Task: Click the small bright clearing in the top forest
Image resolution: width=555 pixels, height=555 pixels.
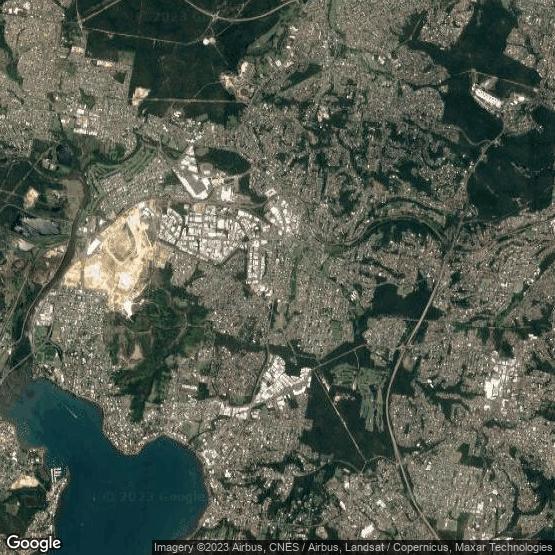Action: [x=209, y=41]
